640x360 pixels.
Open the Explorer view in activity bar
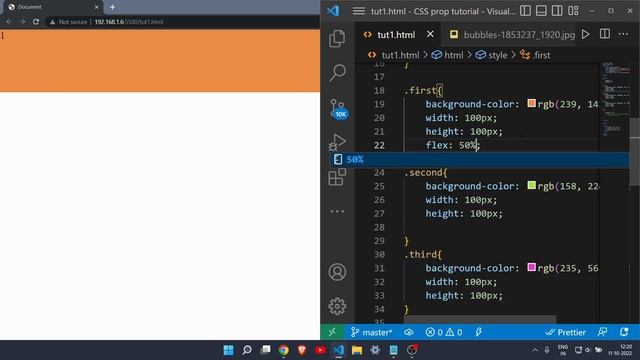[337, 39]
